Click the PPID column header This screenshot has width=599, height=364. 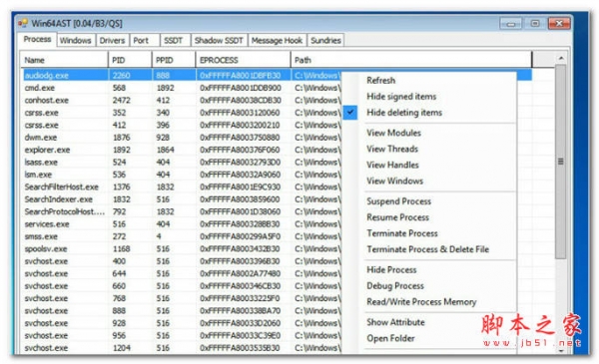[174, 60]
